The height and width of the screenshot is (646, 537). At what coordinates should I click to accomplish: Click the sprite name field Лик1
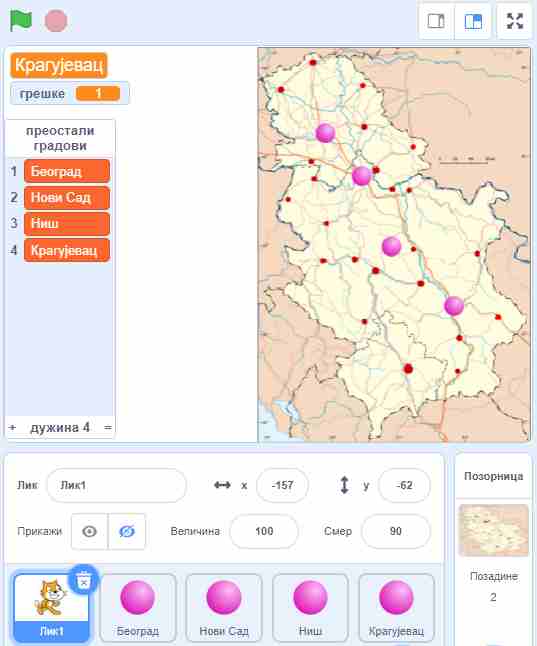click(x=117, y=485)
